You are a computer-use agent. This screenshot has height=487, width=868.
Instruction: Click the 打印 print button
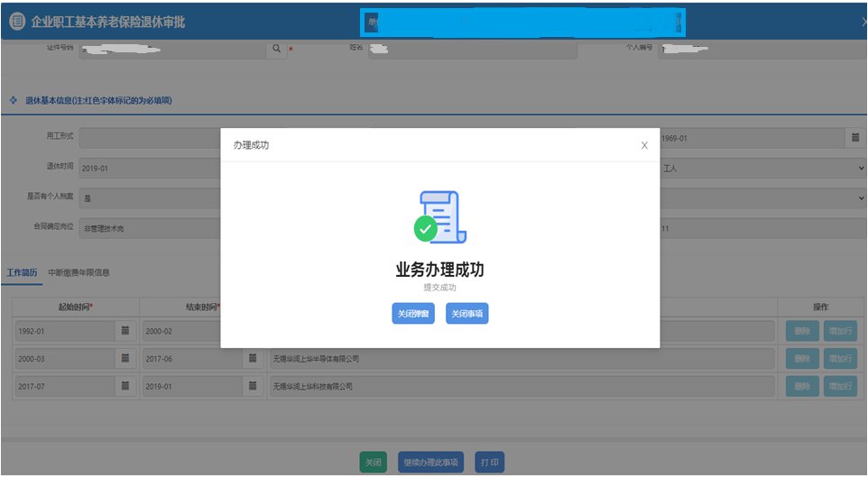coord(490,463)
